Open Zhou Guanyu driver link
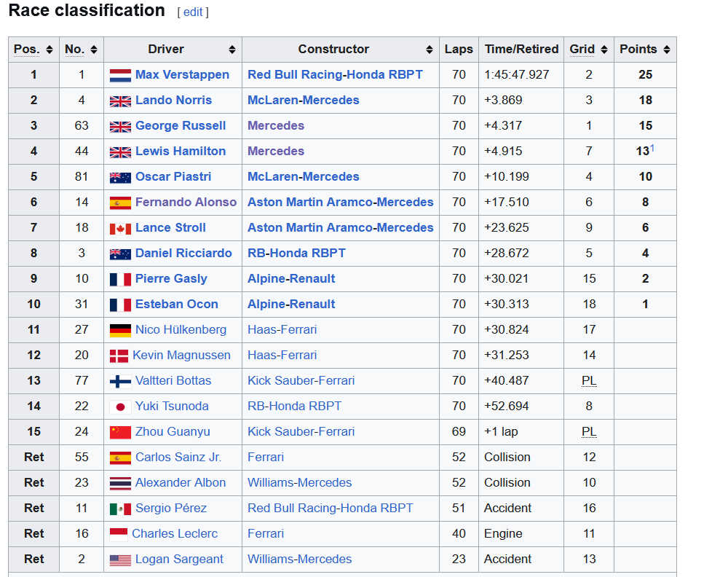The height and width of the screenshot is (577, 728). click(173, 432)
